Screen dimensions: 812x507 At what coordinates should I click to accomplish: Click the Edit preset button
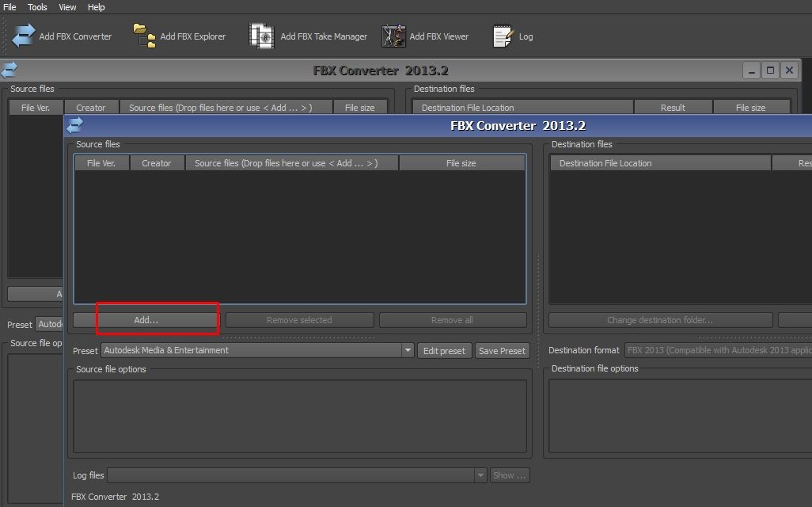pos(444,350)
